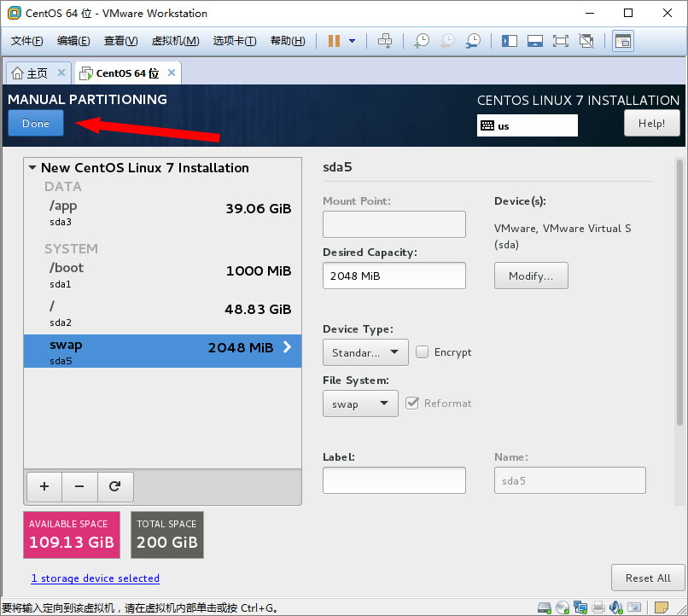Click the Desired Capacity input field

click(x=394, y=276)
